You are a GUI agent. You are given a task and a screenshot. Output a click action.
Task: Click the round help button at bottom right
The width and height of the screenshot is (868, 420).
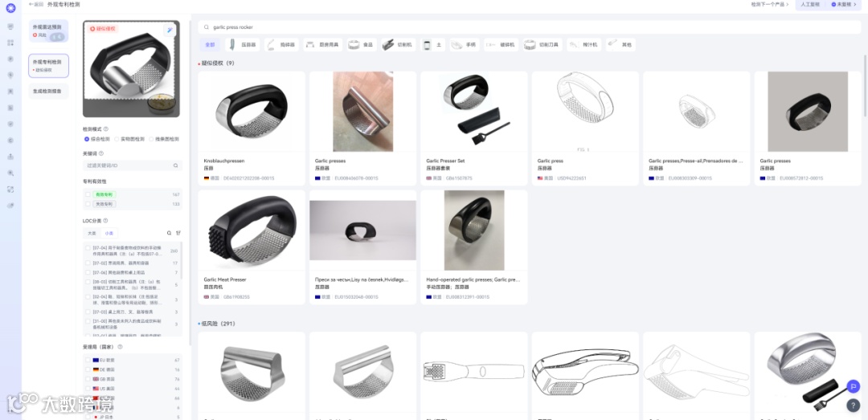pos(853,405)
